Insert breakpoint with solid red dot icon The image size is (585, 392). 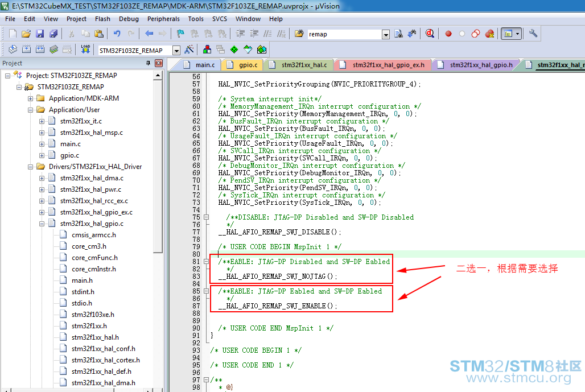(448, 34)
